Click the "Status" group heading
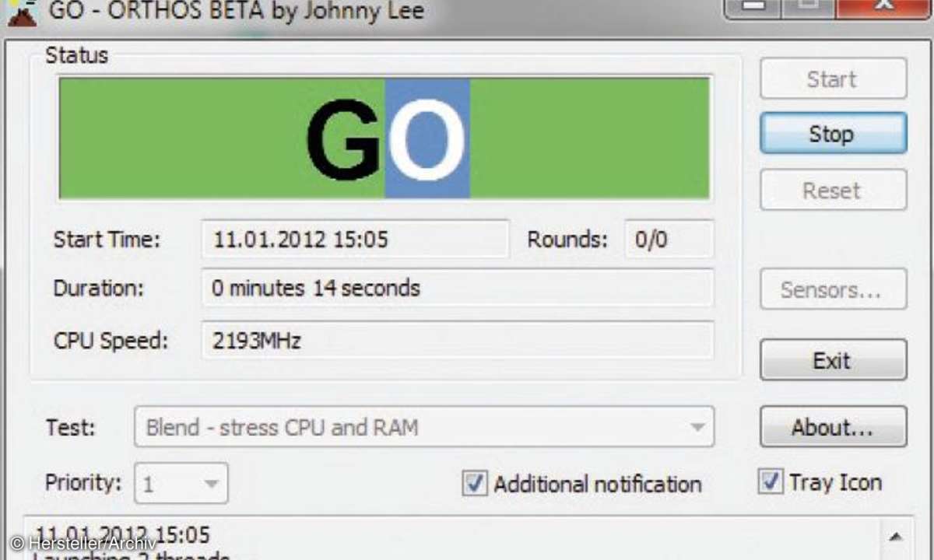Viewport: 934px width, 560px height. [76, 56]
